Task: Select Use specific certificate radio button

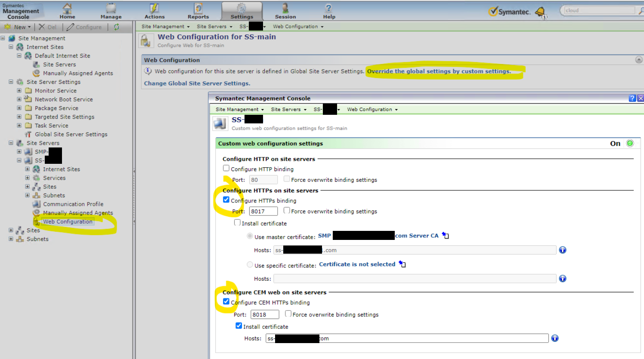Action: (250, 264)
